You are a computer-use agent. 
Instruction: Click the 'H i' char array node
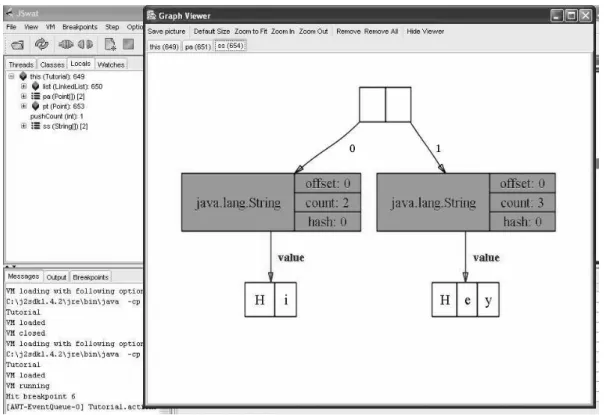click(270, 300)
